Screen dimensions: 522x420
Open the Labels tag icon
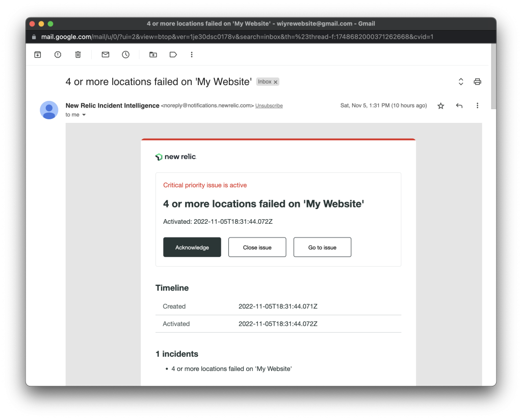(x=173, y=55)
